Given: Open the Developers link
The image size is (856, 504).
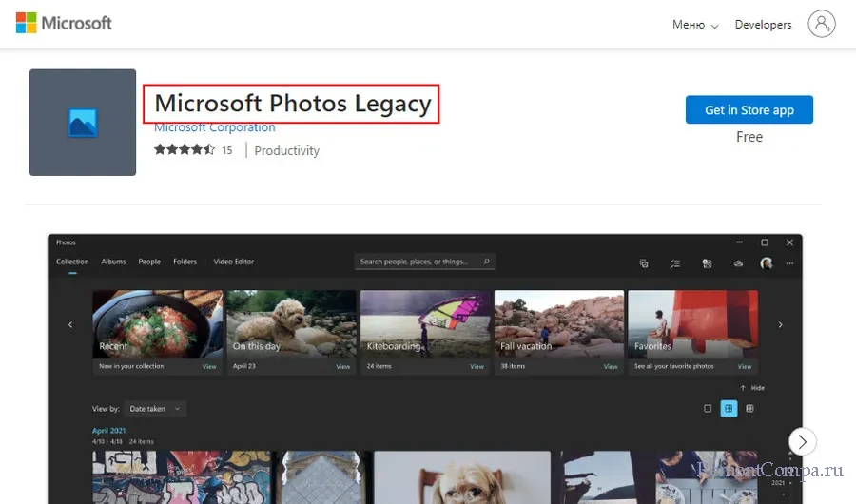Looking at the screenshot, I should [x=763, y=25].
